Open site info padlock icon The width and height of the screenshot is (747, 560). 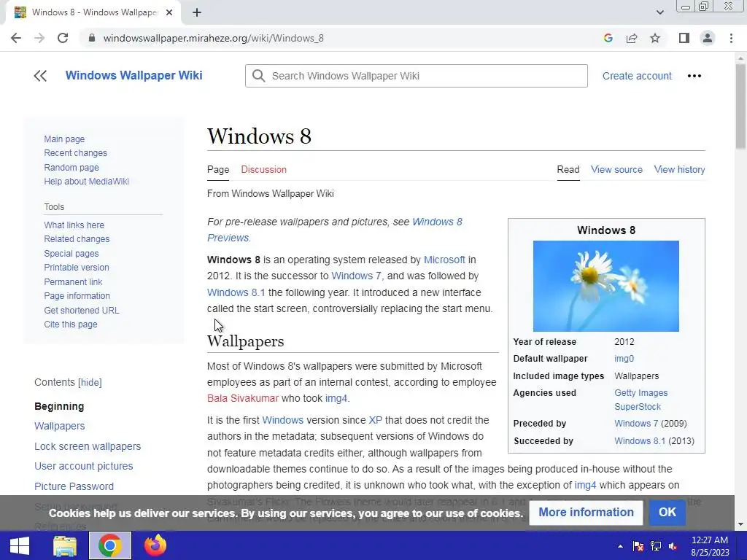click(92, 38)
